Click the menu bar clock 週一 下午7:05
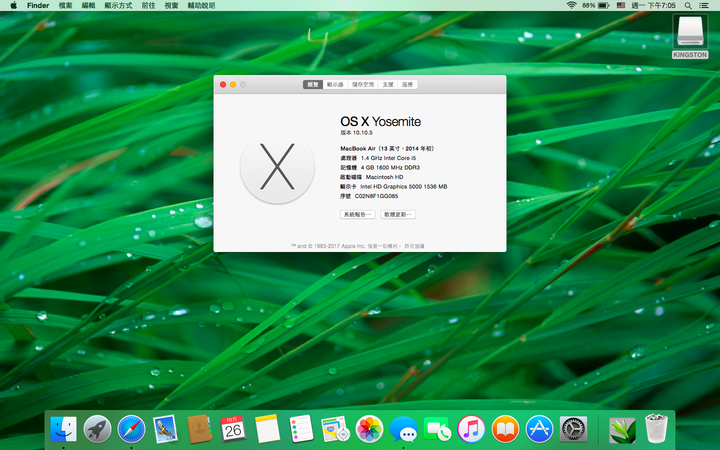Viewport: 720px width, 450px height. [x=653, y=6]
